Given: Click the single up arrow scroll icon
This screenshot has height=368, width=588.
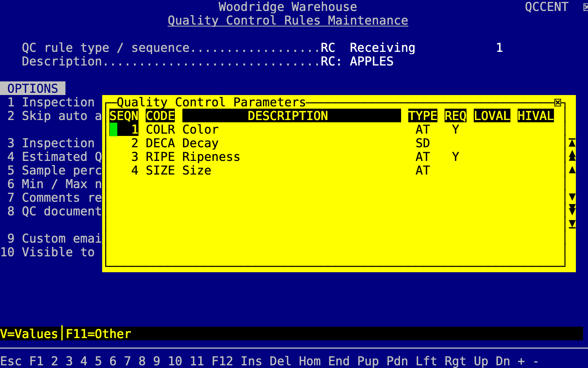Looking at the screenshot, I should coord(572,170).
